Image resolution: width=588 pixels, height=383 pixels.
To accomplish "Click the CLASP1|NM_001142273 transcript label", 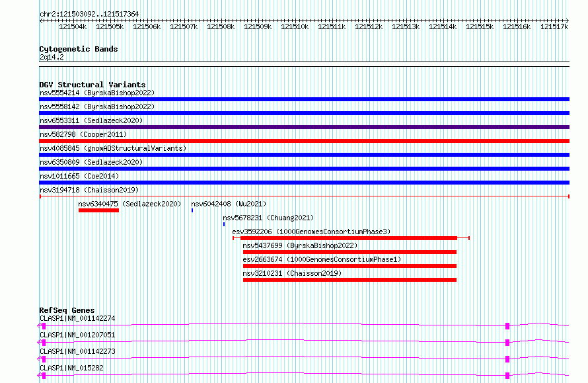I will pos(77,351).
